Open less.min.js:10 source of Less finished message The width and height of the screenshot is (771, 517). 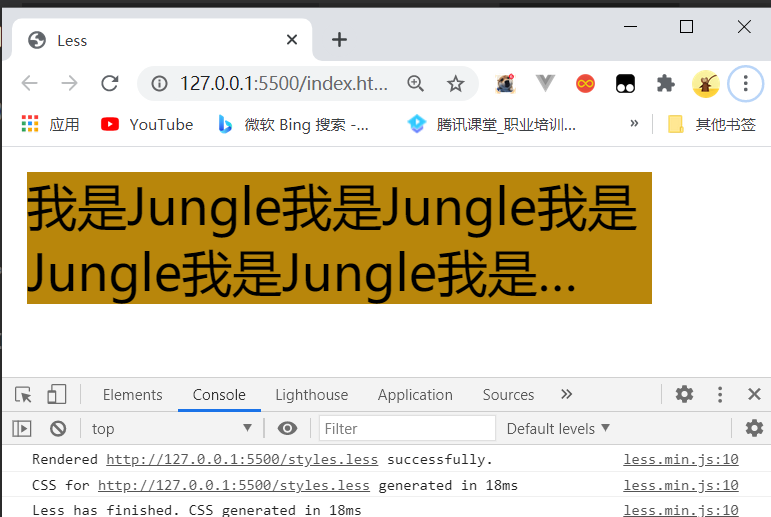681,510
